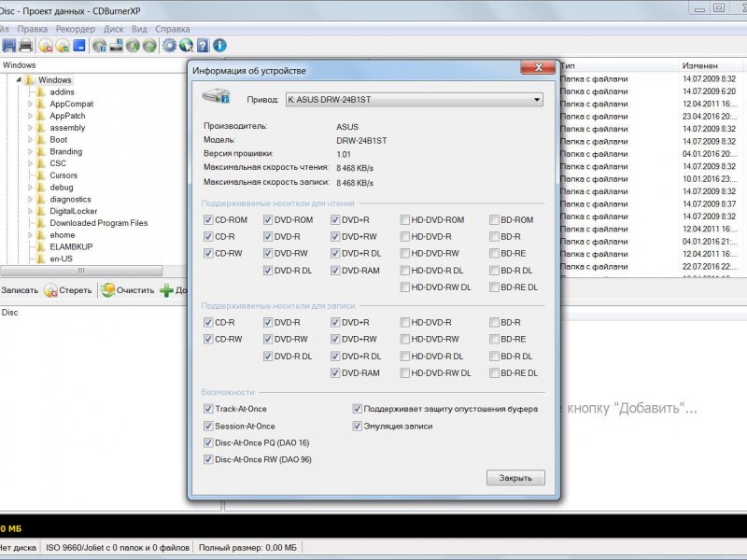Image resolution: width=747 pixels, height=560 pixels.
Task: Click the globe with cursor toolbar icon
Action: coord(186,46)
